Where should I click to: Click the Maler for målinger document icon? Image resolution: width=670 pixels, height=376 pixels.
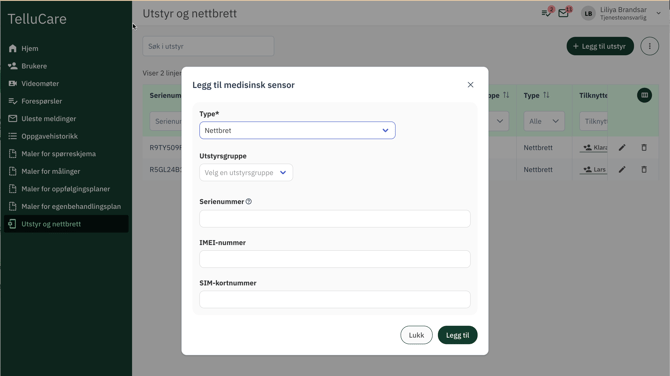[x=12, y=171]
